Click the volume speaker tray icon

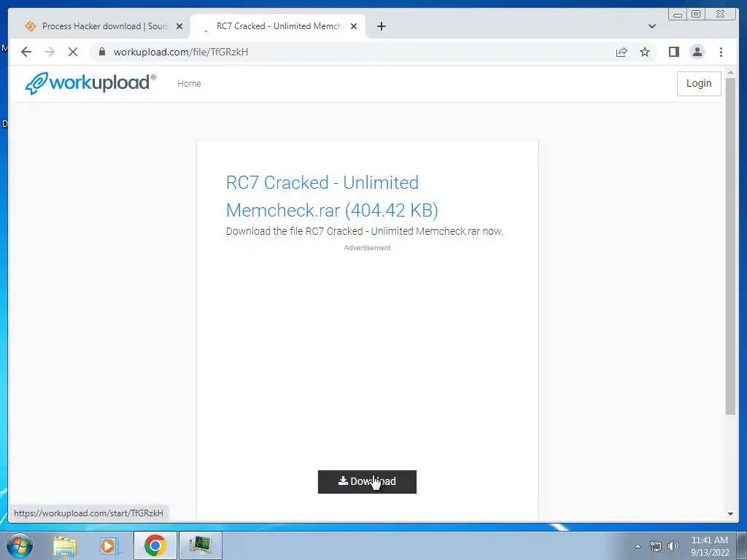pos(673,546)
